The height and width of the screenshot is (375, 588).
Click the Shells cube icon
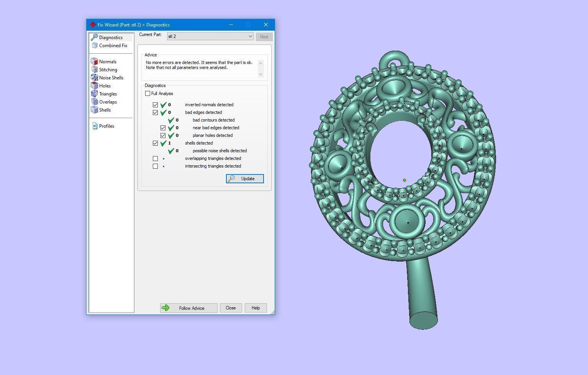(x=95, y=110)
